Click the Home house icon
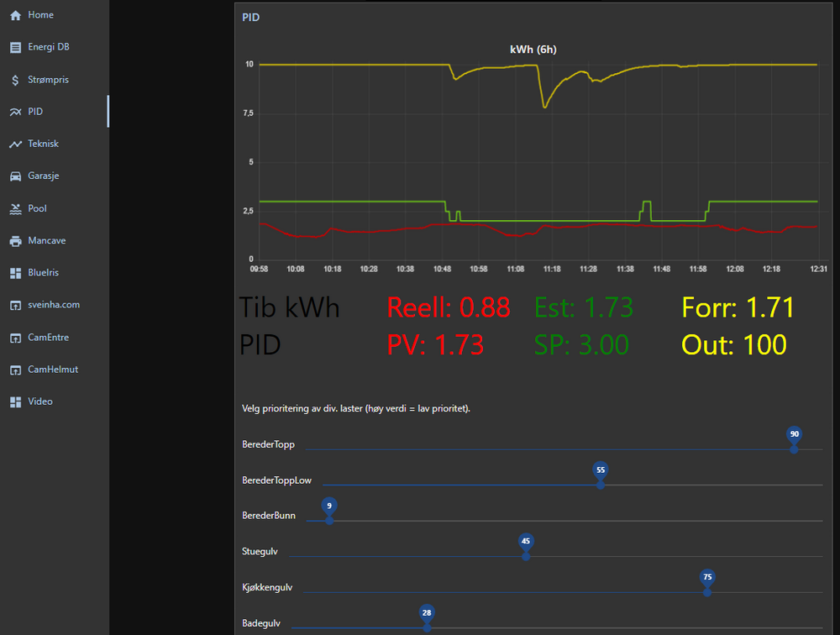This screenshot has width=840, height=635. [x=15, y=15]
